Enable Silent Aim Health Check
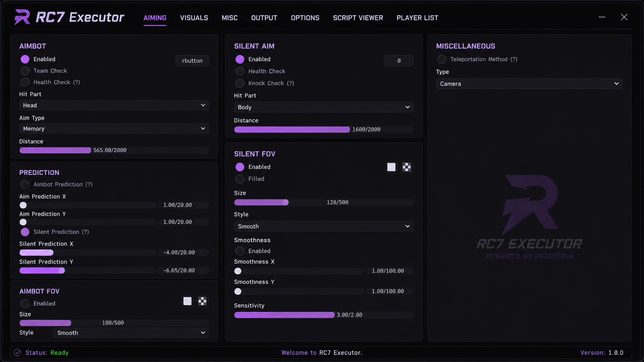644x362 pixels. [x=240, y=71]
